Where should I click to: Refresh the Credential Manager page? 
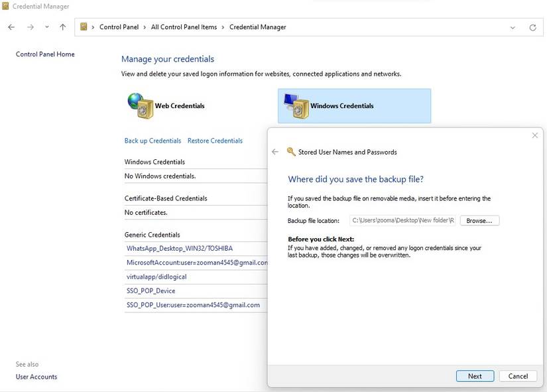[x=532, y=27]
